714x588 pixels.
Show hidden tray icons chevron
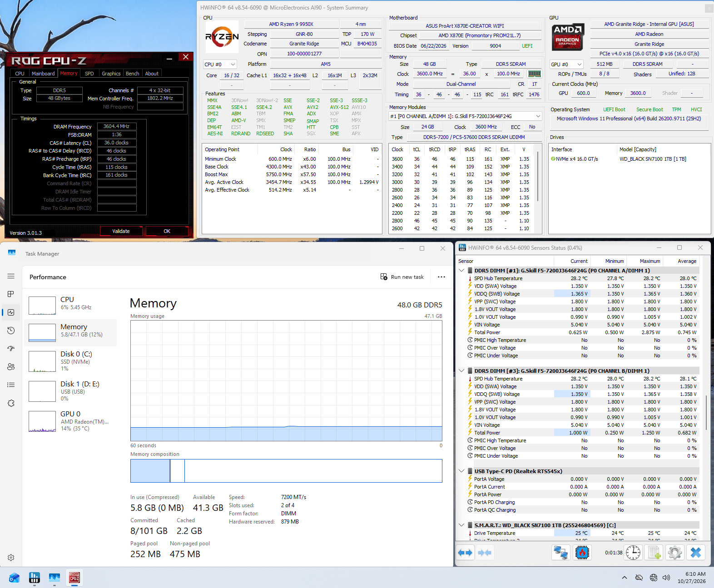click(625, 578)
